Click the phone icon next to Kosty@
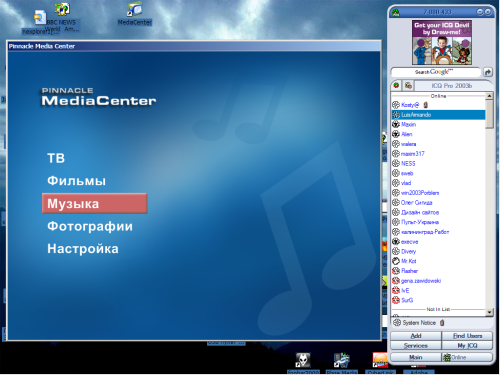 coord(426,105)
